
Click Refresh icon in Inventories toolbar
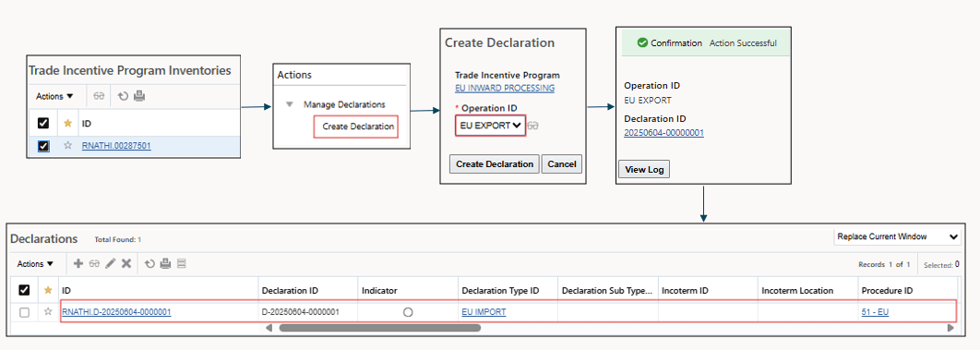point(123,96)
